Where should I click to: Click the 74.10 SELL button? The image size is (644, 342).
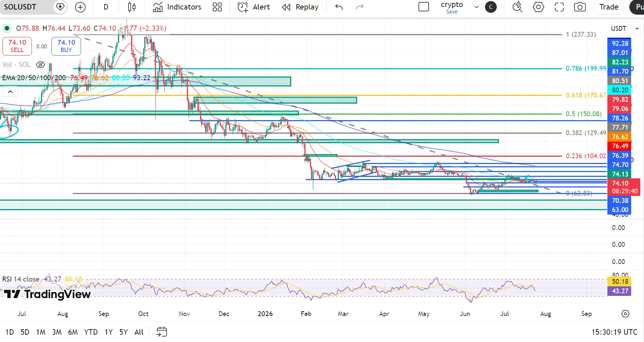[x=17, y=46]
